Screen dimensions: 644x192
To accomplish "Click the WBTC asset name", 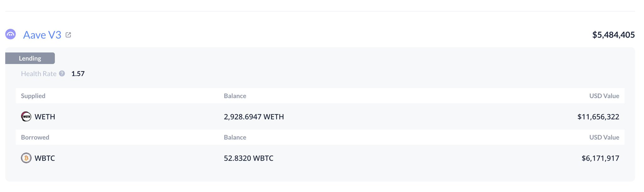I will 45,158.
